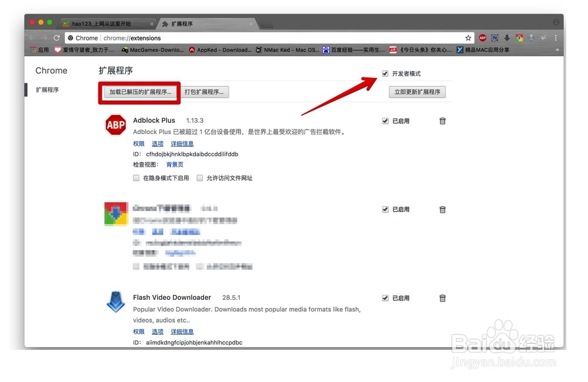
Task: Click the N extension toolbar icon
Action: 495,38
